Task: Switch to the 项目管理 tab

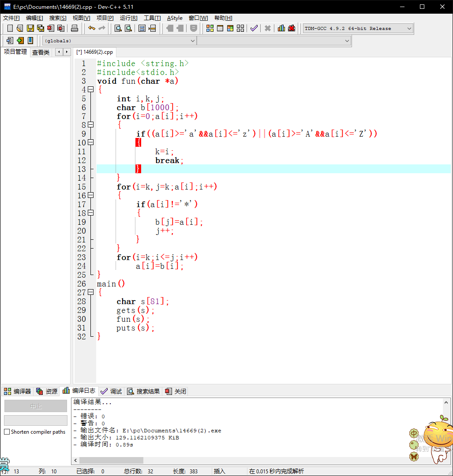Action: click(x=15, y=52)
